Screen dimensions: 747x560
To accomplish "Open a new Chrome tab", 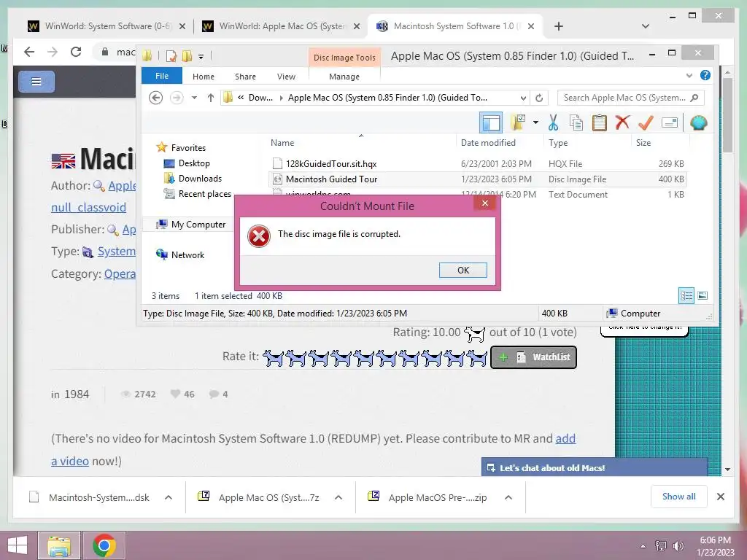I will coord(558,26).
